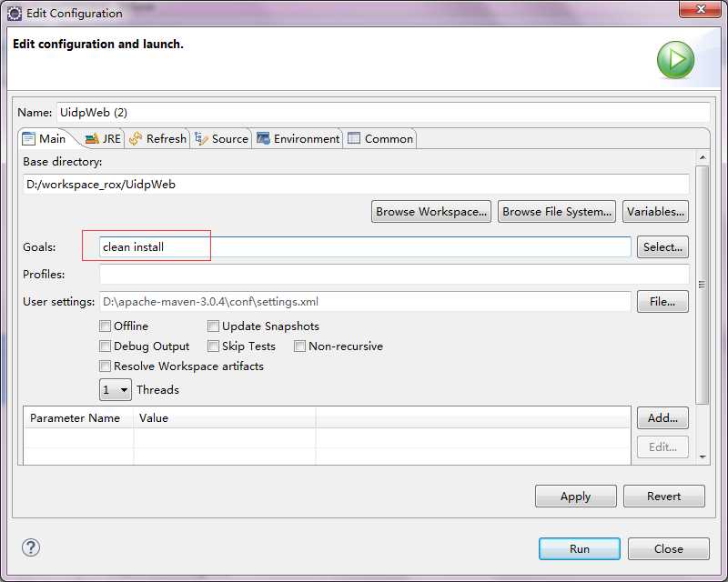Screen dimensions: 728x582
Task: Click the help question mark icon
Action: point(31,547)
